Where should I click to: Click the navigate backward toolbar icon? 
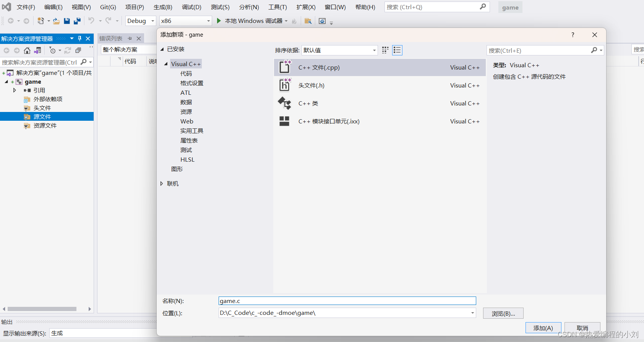pyautogui.click(x=11, y=21)
